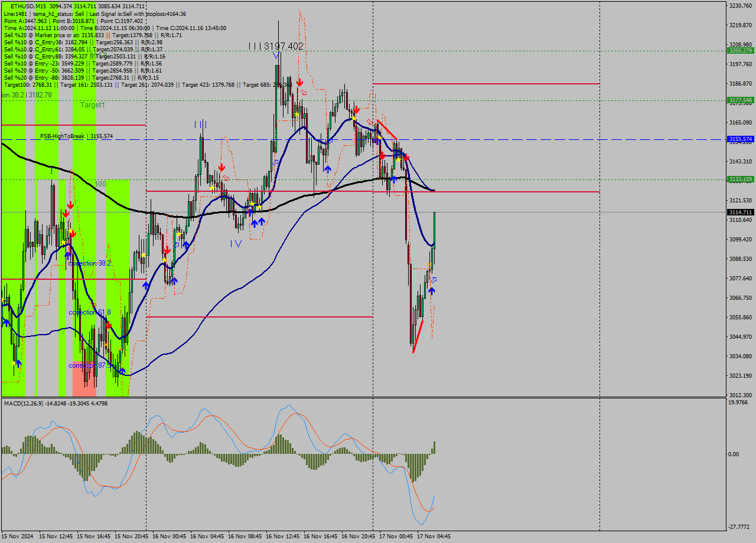The width and height of the screenshot is (756, 543).
Task: Select the 'Time A:2024.11.12 11:00:00' info line
Action: pyautogui.click(x=115, y=28)
